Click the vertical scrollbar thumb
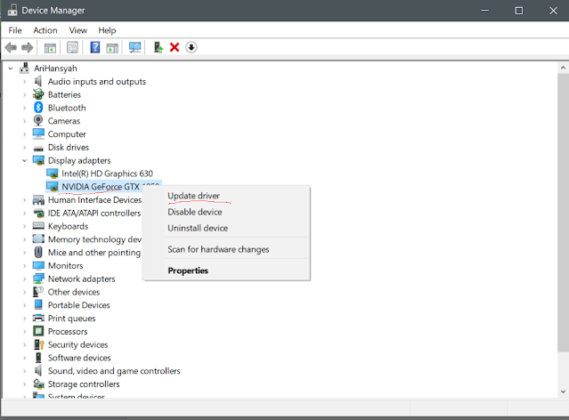This screenshot has height=420, width=569. [x=563, y=212]
